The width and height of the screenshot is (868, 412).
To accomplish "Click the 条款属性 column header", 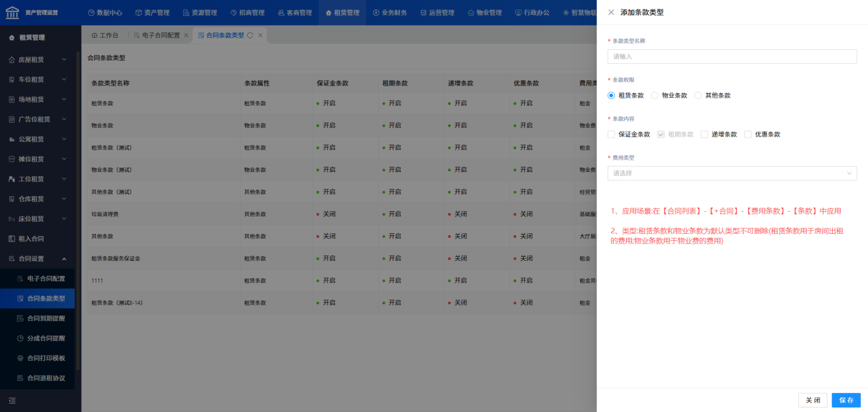I will pos(257,83).
